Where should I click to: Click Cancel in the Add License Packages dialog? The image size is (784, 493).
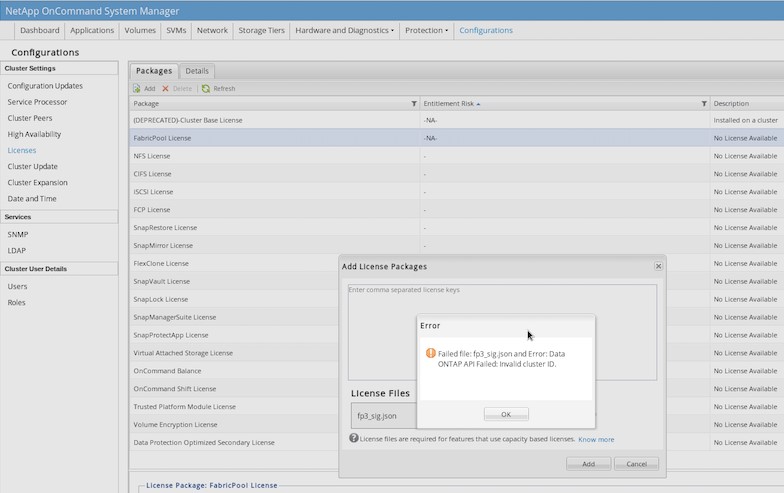636,464
